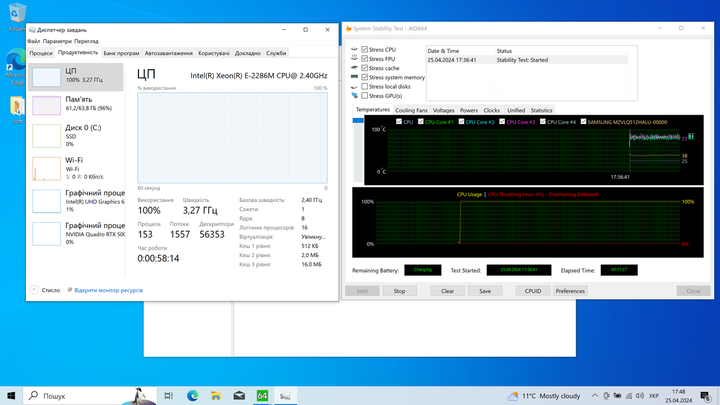Open the Файл menu
Screen dimensions: 720x405
pyautogui.click(x=34, y=41)
